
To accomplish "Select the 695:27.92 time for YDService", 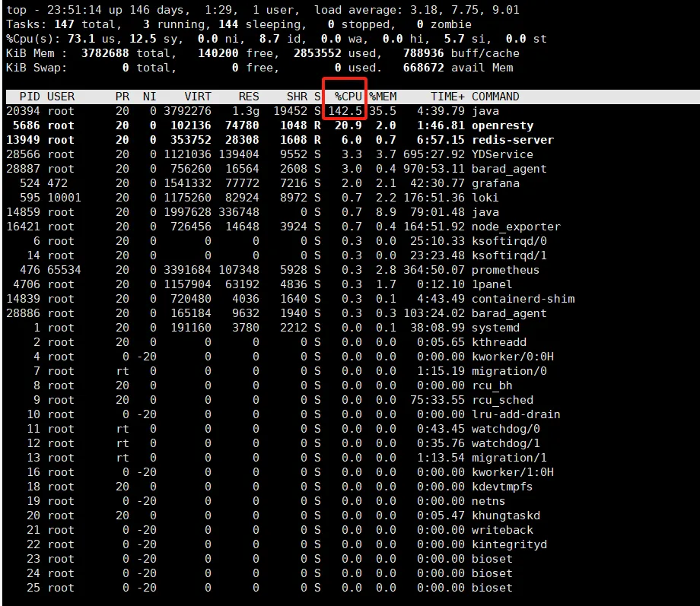I will pyautogui.click(x=434, y=154).
